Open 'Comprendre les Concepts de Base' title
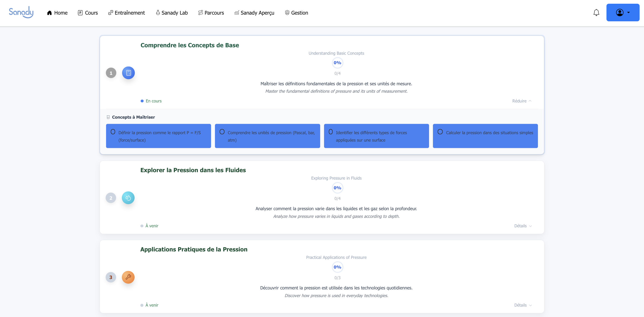 click(x=189, y=45)
